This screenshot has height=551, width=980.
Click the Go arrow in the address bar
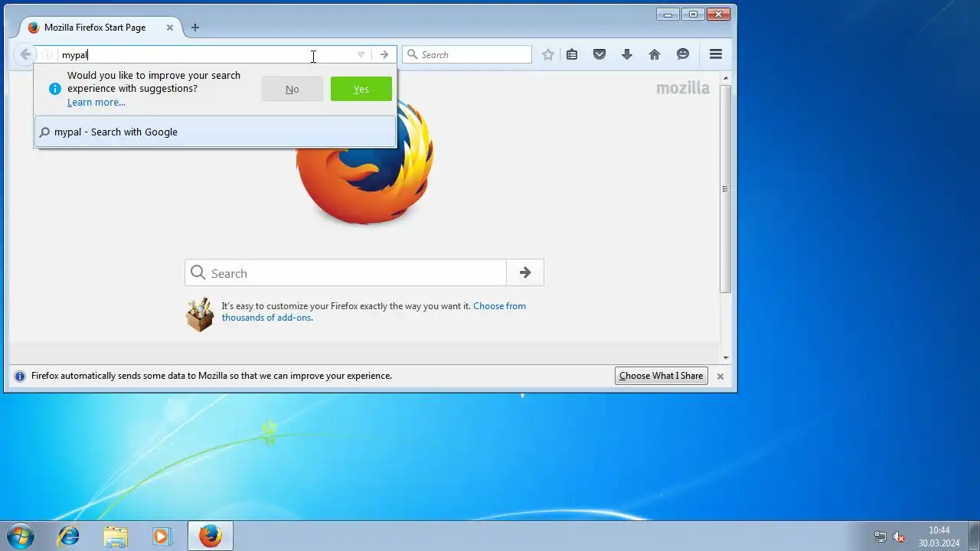coord(384,55)
